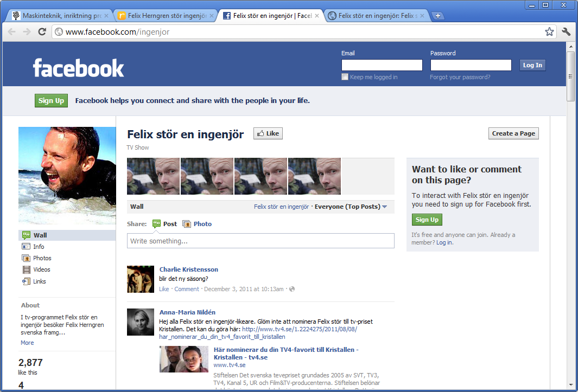Open the first photo in the photo strip
The height and width of the screenshot is (392, 578).
154,176
